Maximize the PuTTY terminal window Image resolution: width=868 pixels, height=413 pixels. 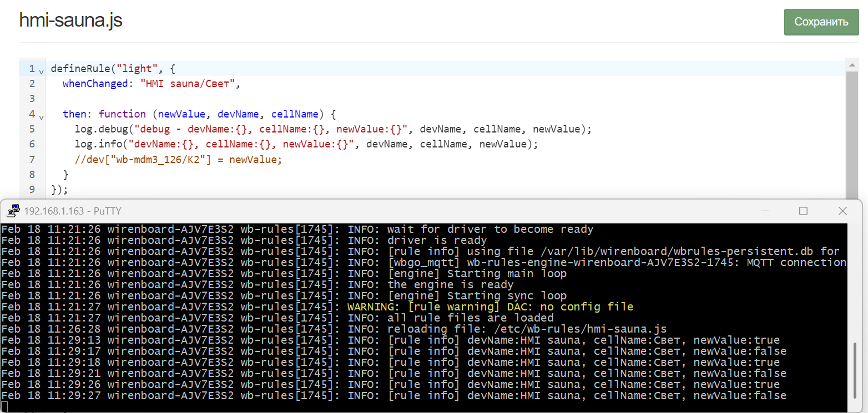pyautogui.click(x=804, y=211)
